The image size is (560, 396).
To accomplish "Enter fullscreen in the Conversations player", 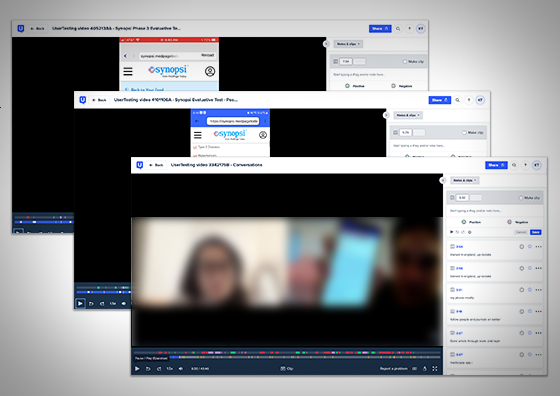I will tap(435, 369).
